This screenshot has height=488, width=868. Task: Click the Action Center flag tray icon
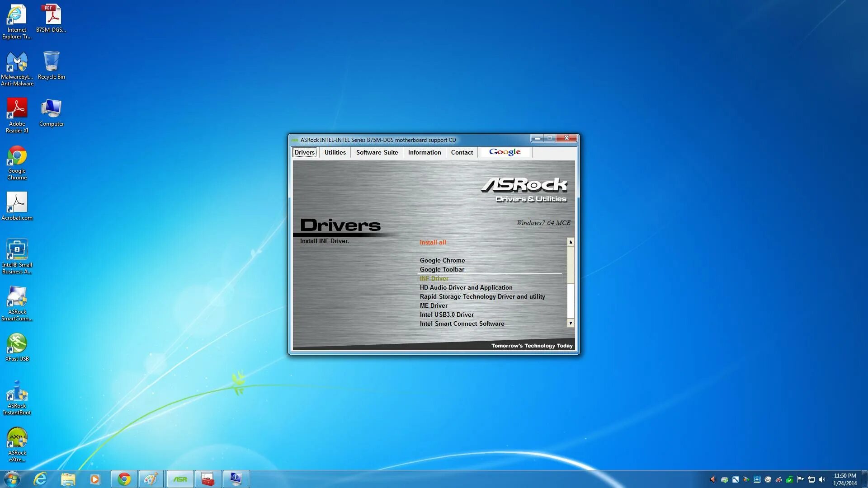point(800,479)
